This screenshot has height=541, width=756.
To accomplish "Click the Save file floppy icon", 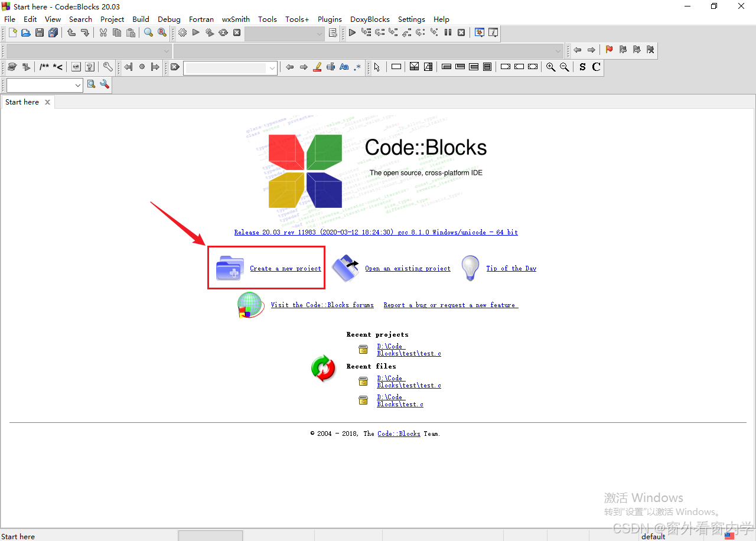I will point(40,33).
